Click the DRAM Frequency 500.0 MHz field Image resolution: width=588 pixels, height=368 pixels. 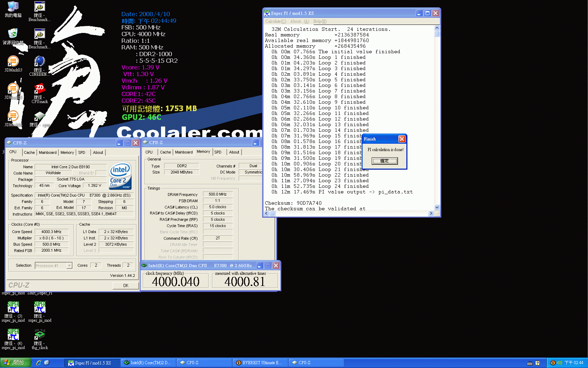point(218,194)
